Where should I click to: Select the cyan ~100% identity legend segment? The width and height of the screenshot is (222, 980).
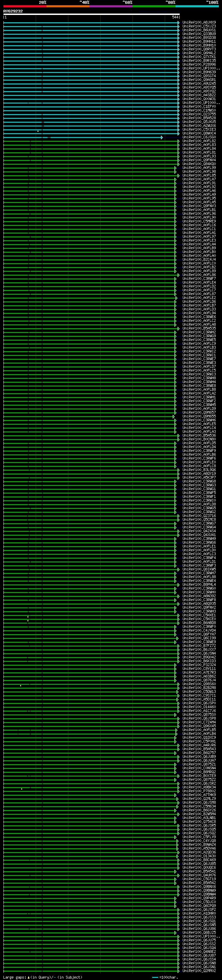197,6
